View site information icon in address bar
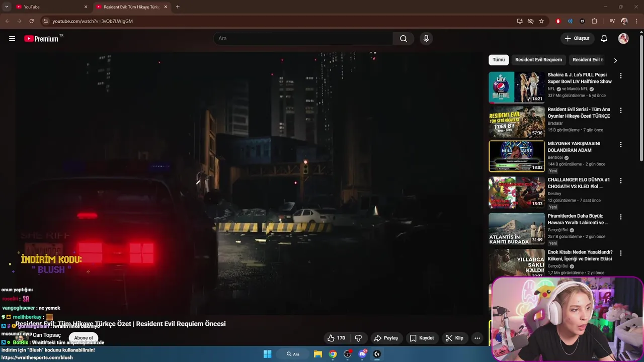The height and width of the screenshot is (362, 644). tap(46, 21)
